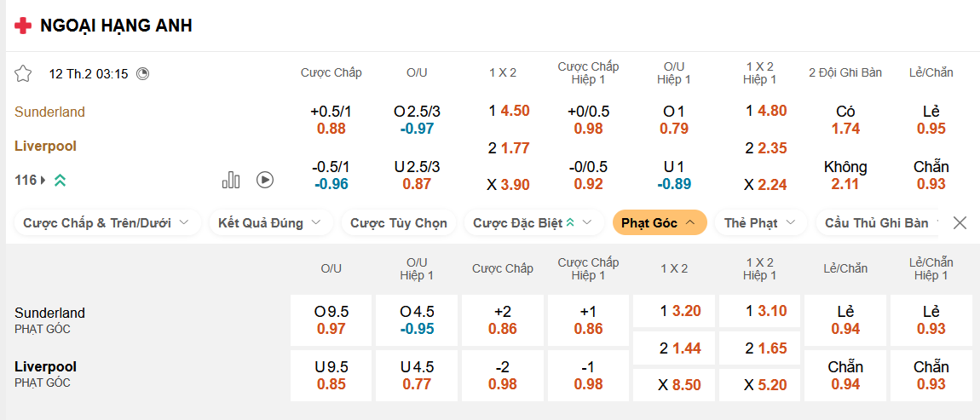
Task: Open the Sunderland team link
Action: [x=49, y=112]
